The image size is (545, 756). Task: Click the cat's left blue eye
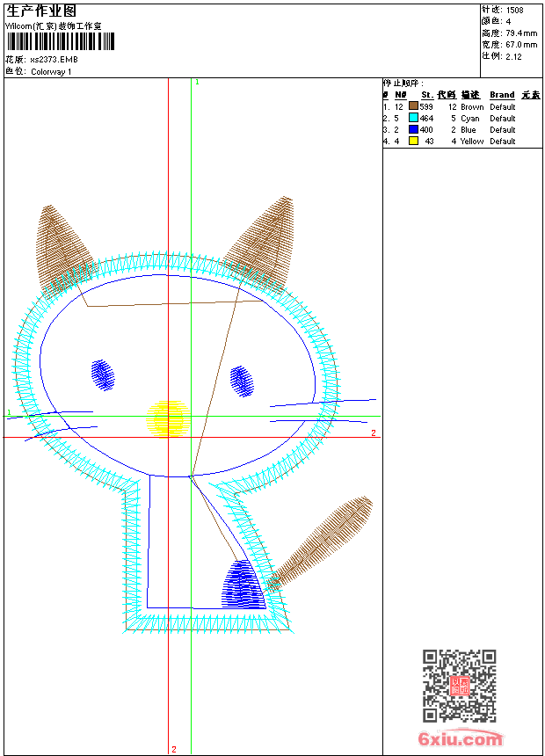tap(103, 374)
